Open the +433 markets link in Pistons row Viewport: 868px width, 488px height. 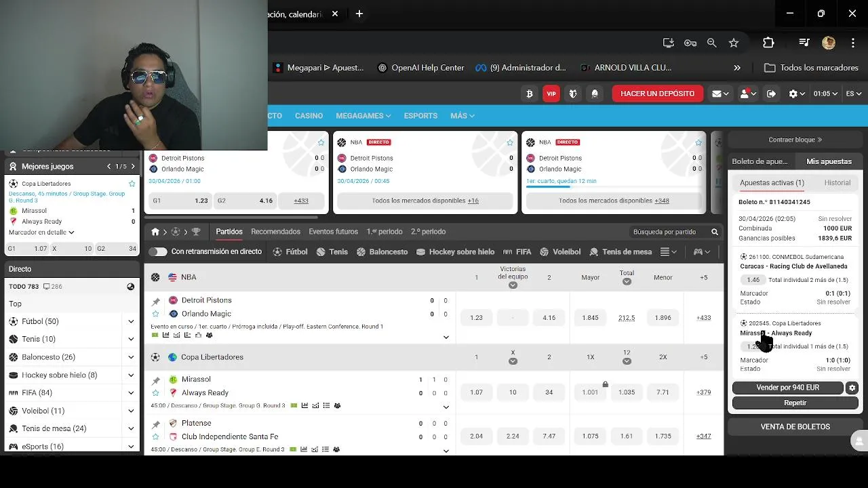click(703, 318)
